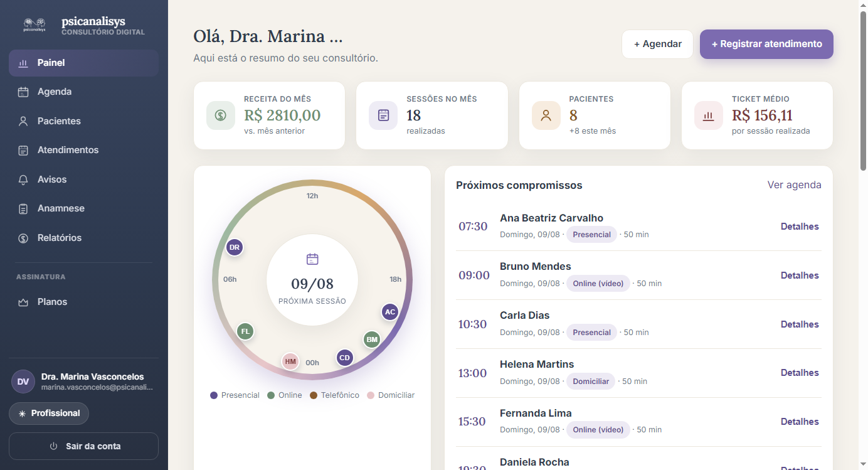This screenshot has width=868, height=470.
Task: Open the Ver agenda link
Action: point(794,185)
